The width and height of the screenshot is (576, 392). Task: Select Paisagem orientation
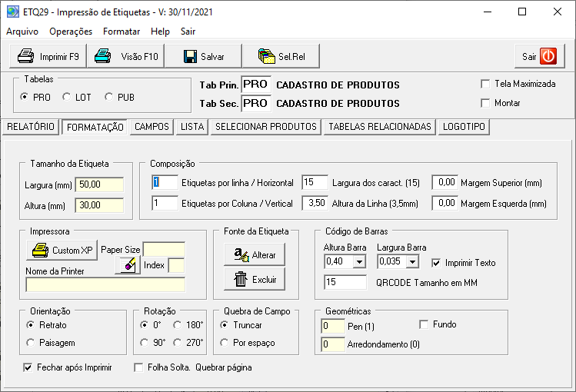pyautogui.click(x=31, y=343)
